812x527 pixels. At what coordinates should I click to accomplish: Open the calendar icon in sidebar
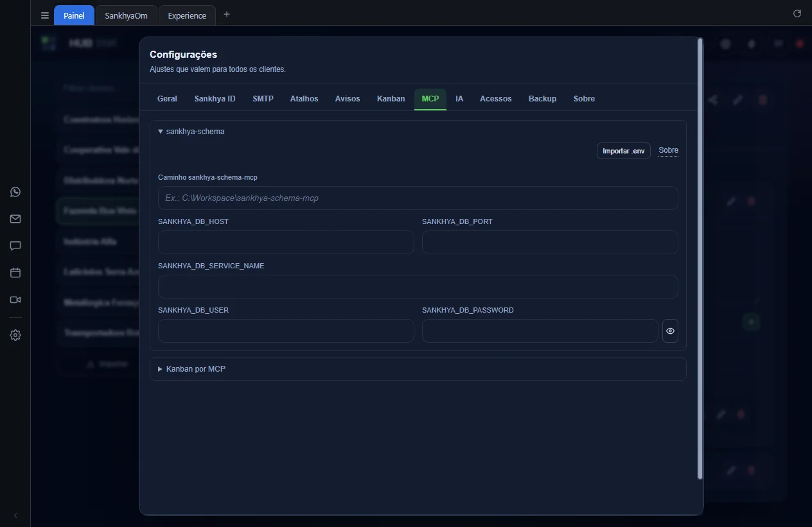click(15, 273)
